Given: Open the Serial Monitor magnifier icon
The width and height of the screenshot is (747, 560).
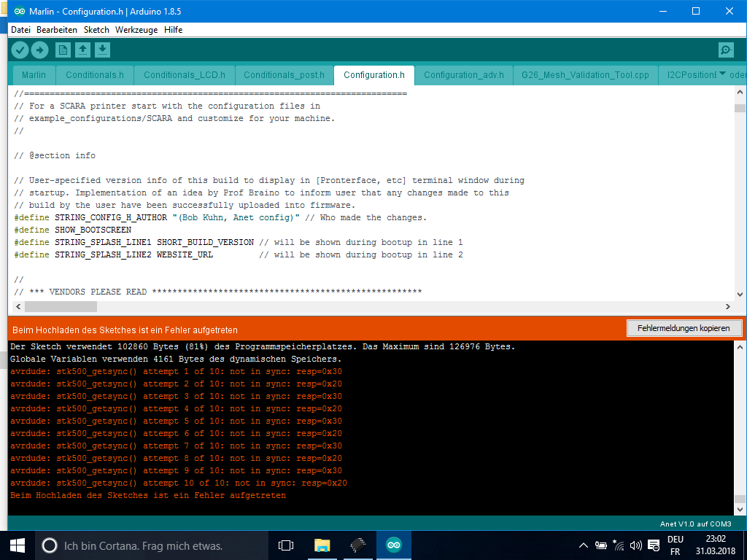Looking at the screenshot, I should 726,50.
